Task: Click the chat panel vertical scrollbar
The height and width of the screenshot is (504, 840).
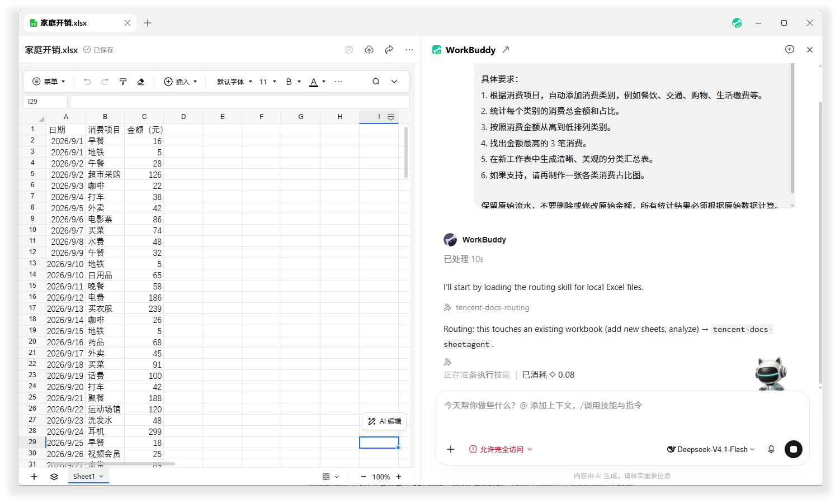Action: tap(820, 243)
